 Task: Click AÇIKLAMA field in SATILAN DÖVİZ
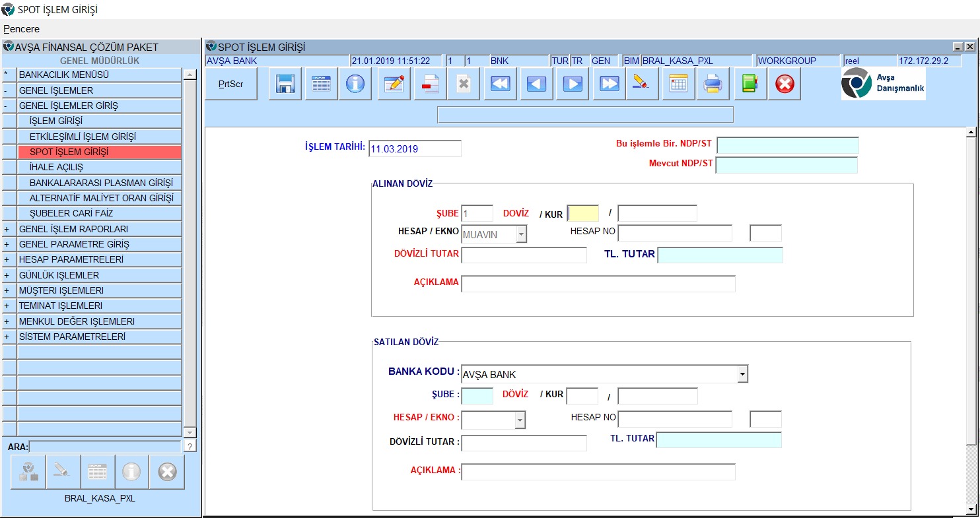click(598, 472)
